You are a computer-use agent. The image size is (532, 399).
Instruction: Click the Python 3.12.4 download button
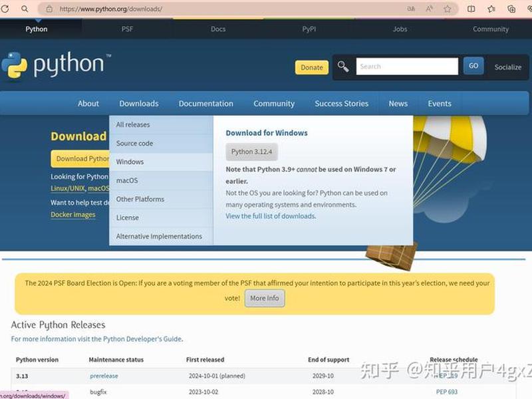pos(251,152)
